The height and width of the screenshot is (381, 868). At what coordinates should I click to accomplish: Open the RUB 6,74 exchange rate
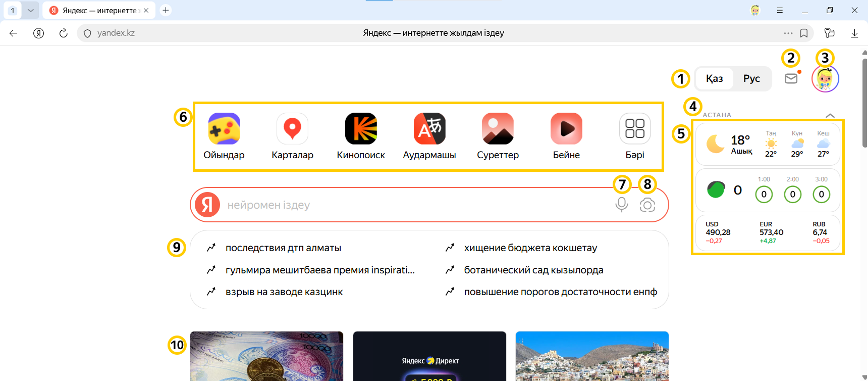coord(821,232)
